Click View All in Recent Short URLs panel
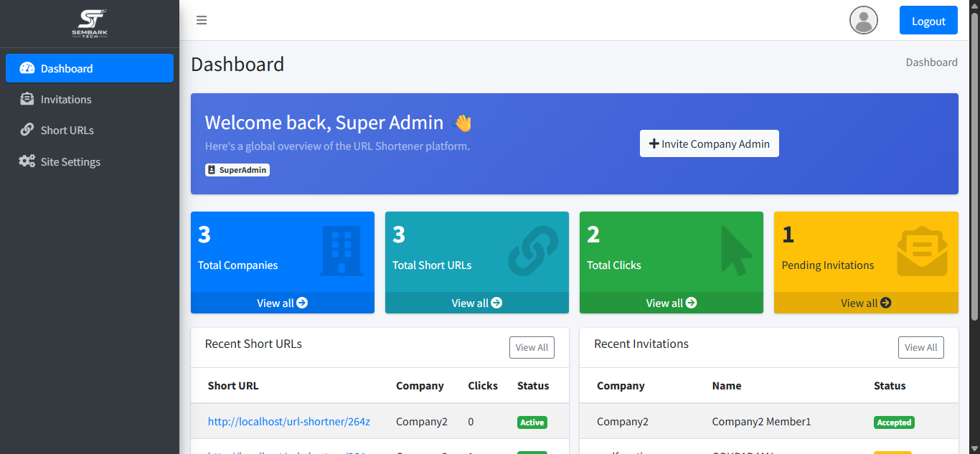This screenshot has width=980, height=454. coord(532,347)
